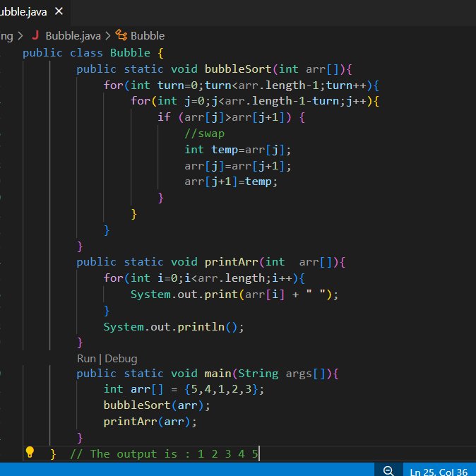Click the main method name

pos(218,374)
